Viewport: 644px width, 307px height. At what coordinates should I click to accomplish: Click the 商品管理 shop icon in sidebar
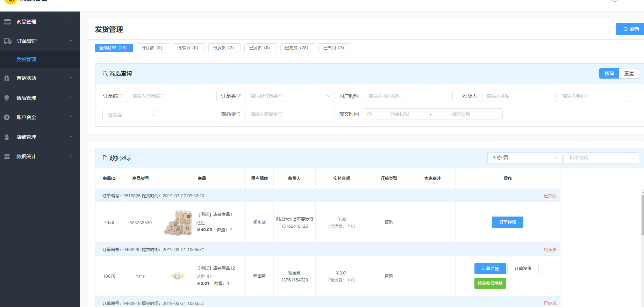[x=7, y=22]
